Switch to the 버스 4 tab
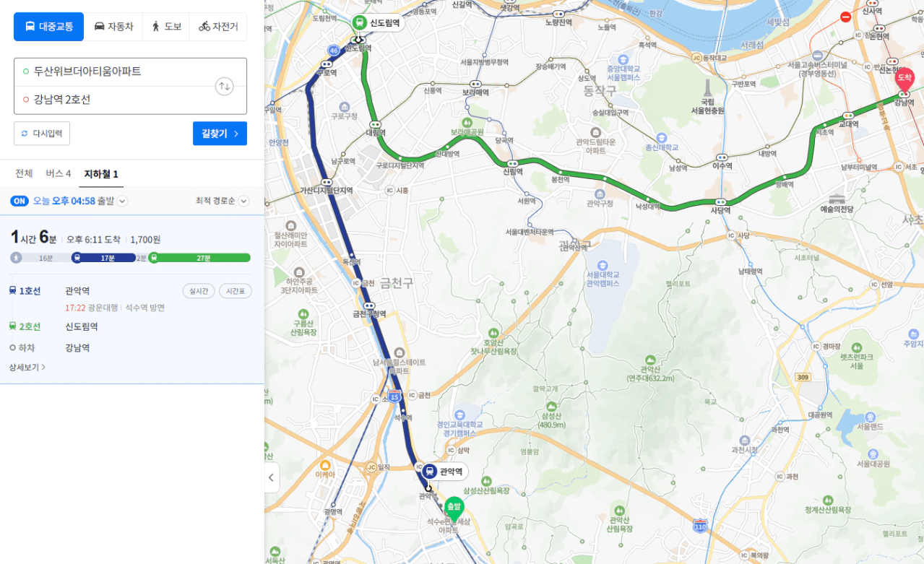The width and height of the screenshot is (924, 564). click(59, 174)
